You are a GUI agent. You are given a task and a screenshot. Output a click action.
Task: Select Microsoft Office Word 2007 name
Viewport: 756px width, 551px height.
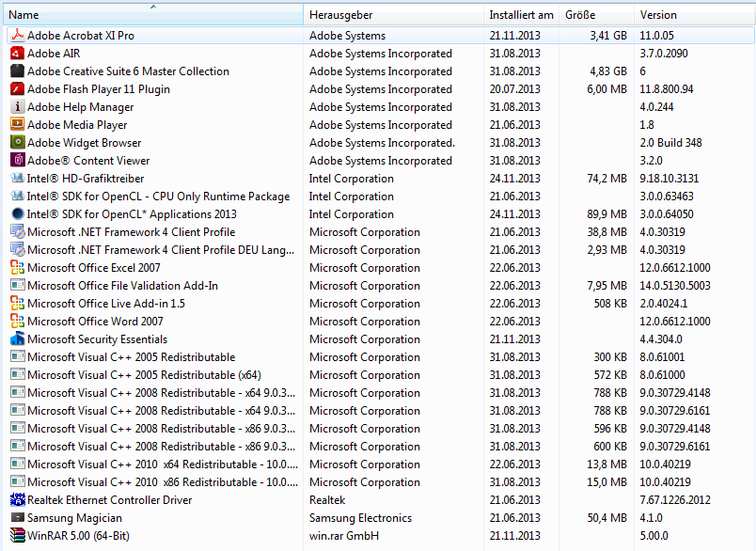tap(96, 321)
